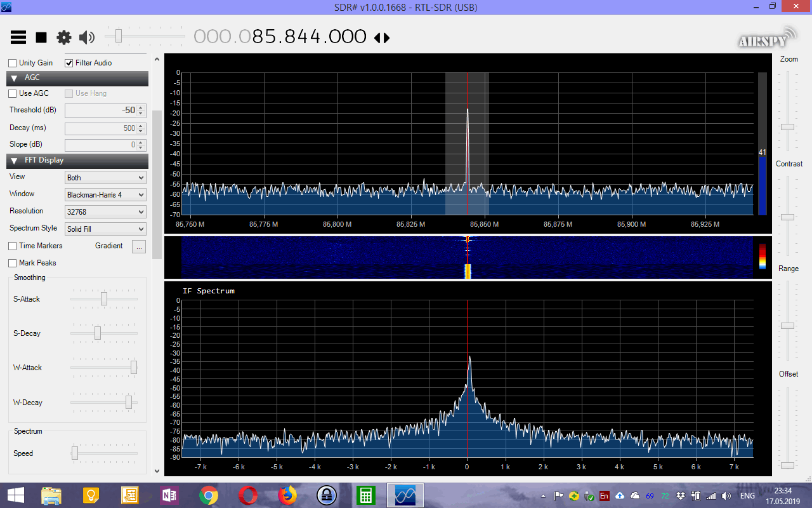The image size is (812, 508).
Task: Click the frequency step arrows icon
Action: coord(382,38)
